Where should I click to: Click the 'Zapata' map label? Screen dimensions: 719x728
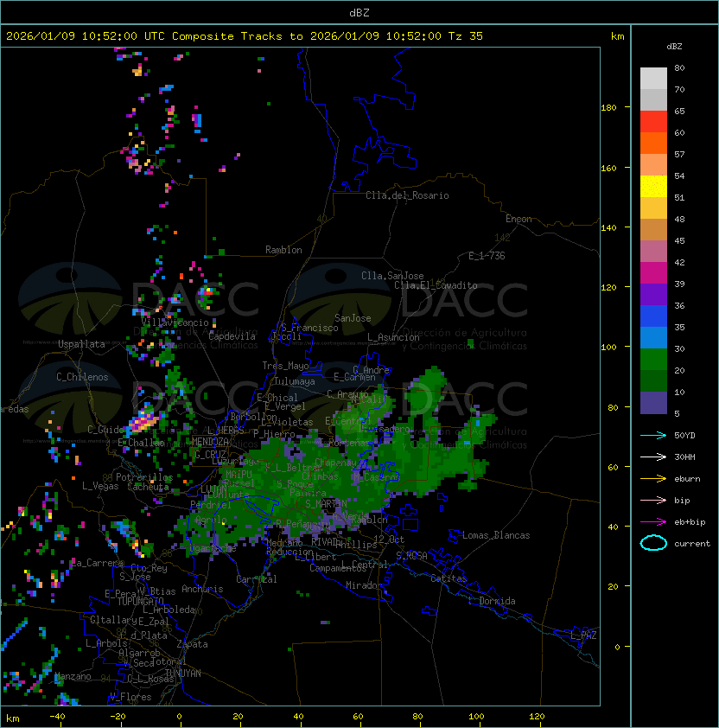[x=192, y=644]
